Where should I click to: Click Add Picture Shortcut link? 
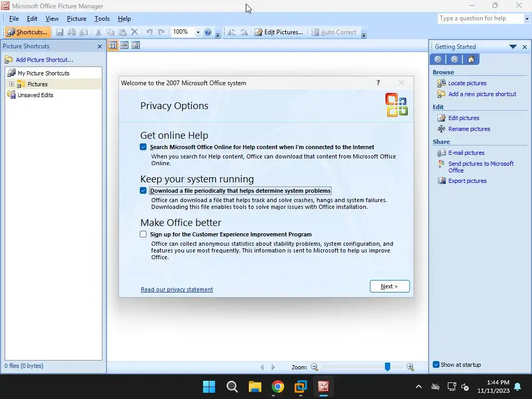(45, 60)
